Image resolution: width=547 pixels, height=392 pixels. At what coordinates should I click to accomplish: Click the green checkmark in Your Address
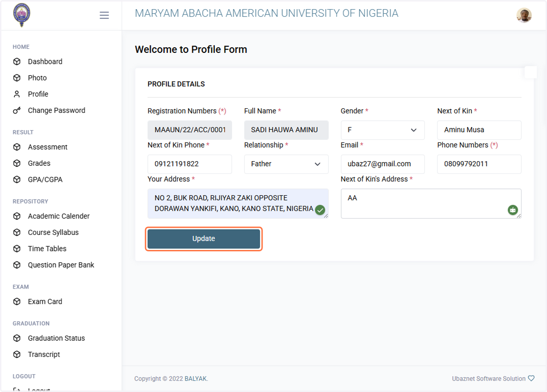tap(320, 210)
